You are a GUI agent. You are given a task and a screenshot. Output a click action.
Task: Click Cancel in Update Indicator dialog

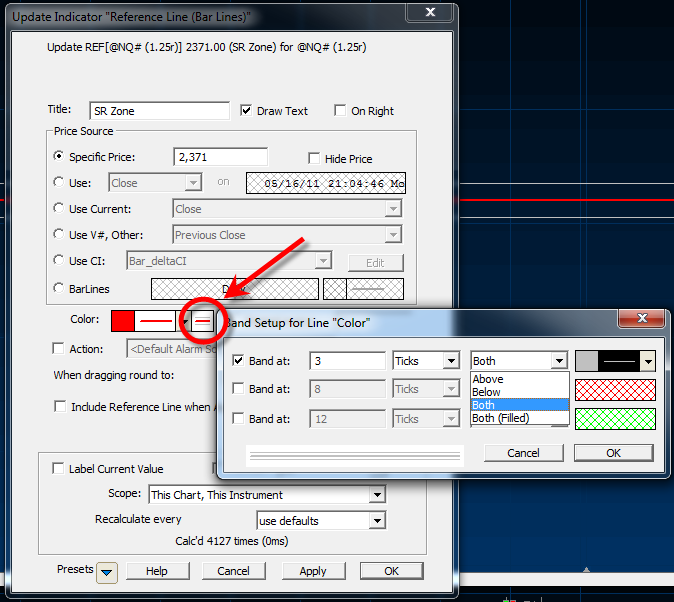click(x=233, y=571)
